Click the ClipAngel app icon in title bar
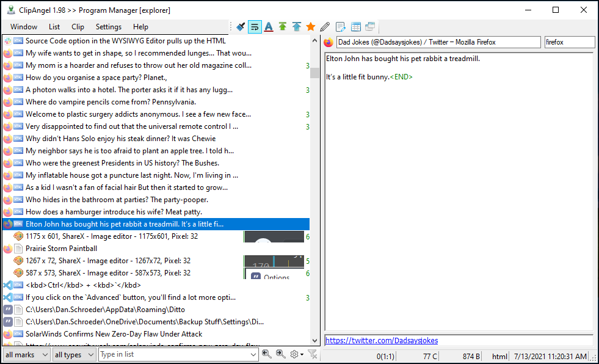This screenshot has height=364, width=599. pyautogui.click(x=11, y=10)
